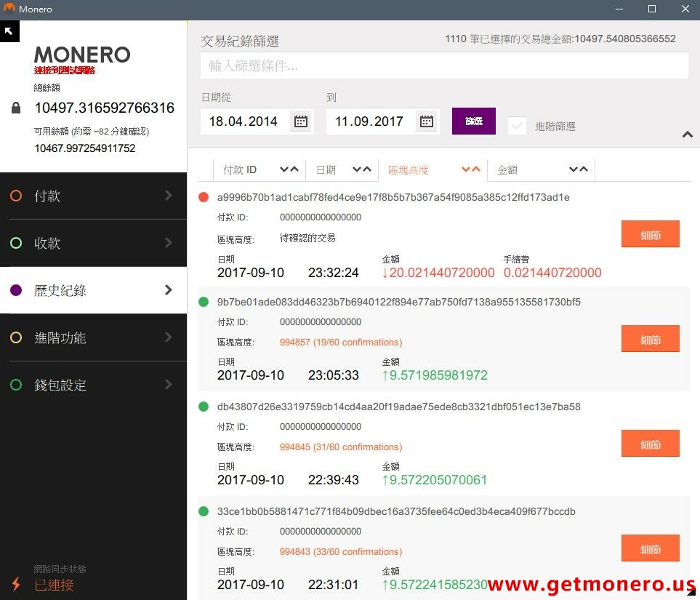Open the 收款 section in the sidebar
Image resolution: width=700 pixels, height=600 pixels.
pos(93,243)
